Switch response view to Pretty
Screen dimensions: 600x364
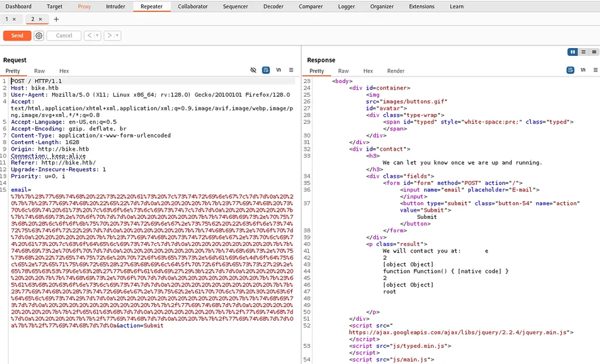(x=316, y=71)
